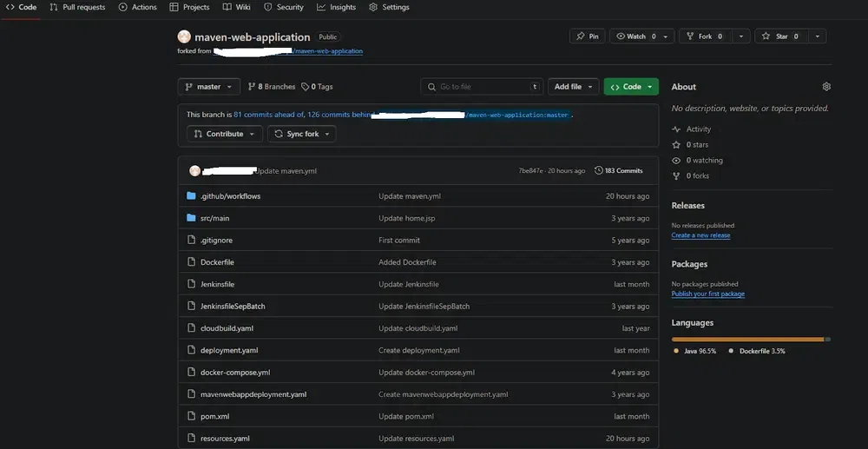Image resolution: width=868 pixels, height=449 pixels.
Task: Click the 81 commits ahead of link
Action: pos(269,115)
